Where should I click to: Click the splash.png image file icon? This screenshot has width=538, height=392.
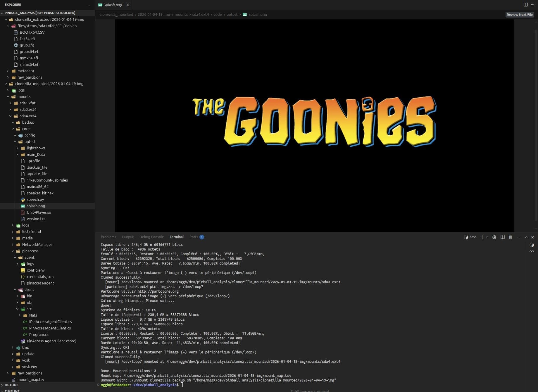tap(23, 206)
